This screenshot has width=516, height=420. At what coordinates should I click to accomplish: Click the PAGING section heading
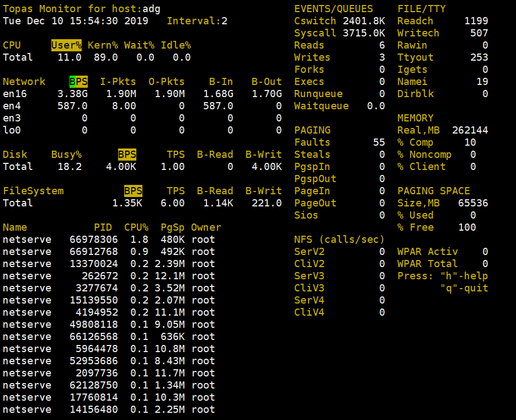pyautogui.click(x=312, y=130)
